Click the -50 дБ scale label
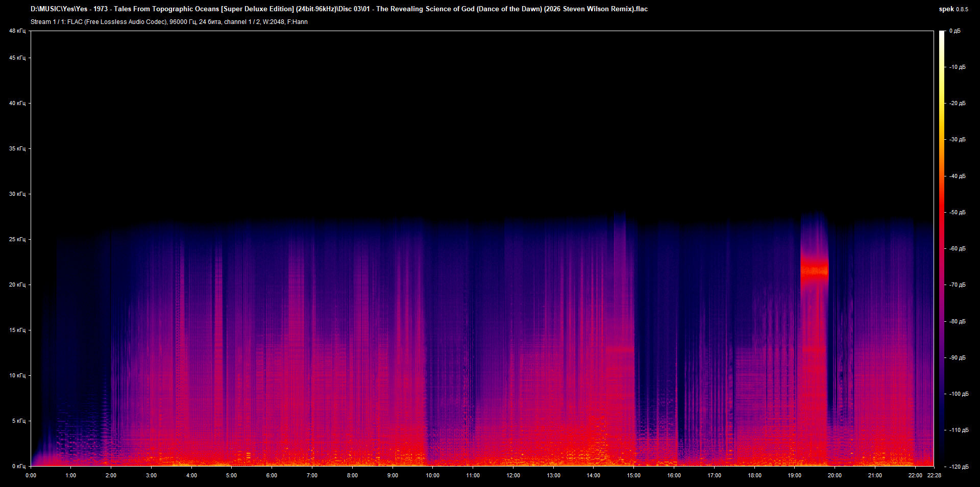The height and width of the screenshot is (487, 980). click(x=958, y=213)
